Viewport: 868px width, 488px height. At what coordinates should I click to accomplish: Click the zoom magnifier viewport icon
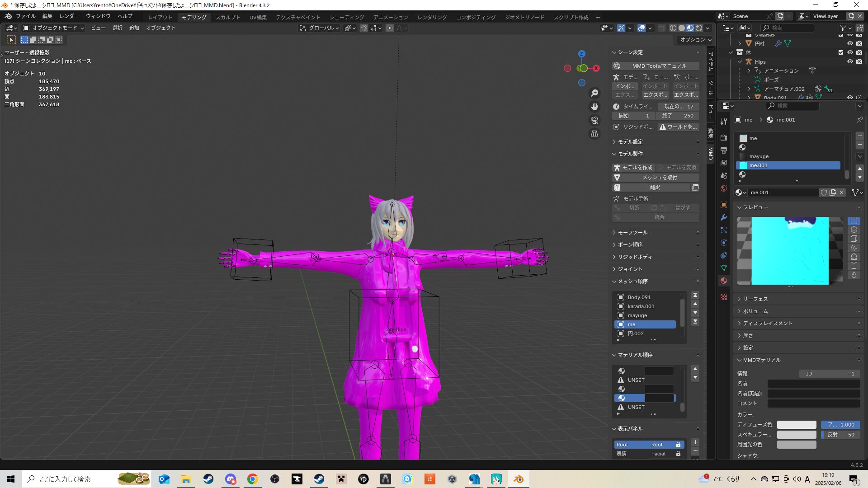point(594,93)
